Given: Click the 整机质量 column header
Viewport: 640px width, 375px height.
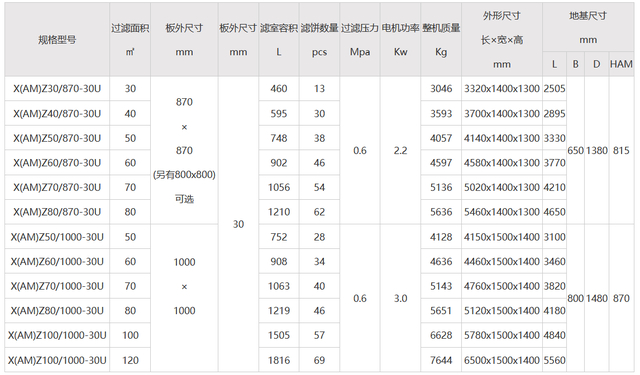Looking at the screenshot, I should (x=441, y=40).
